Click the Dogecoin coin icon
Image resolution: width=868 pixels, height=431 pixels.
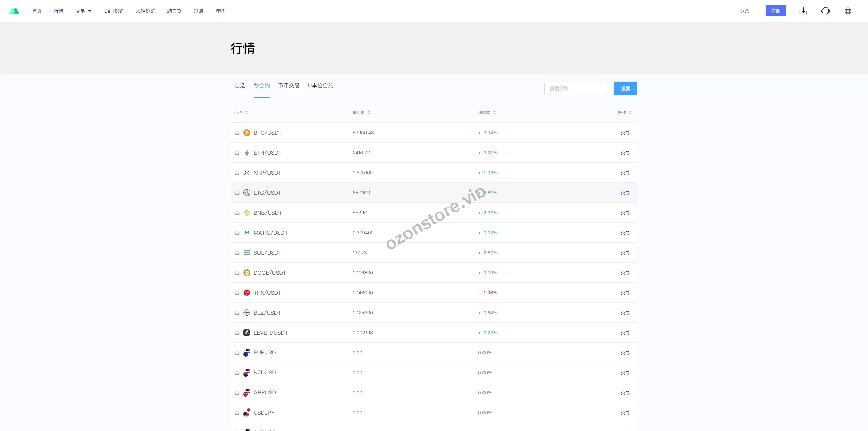tap(247, 273)
